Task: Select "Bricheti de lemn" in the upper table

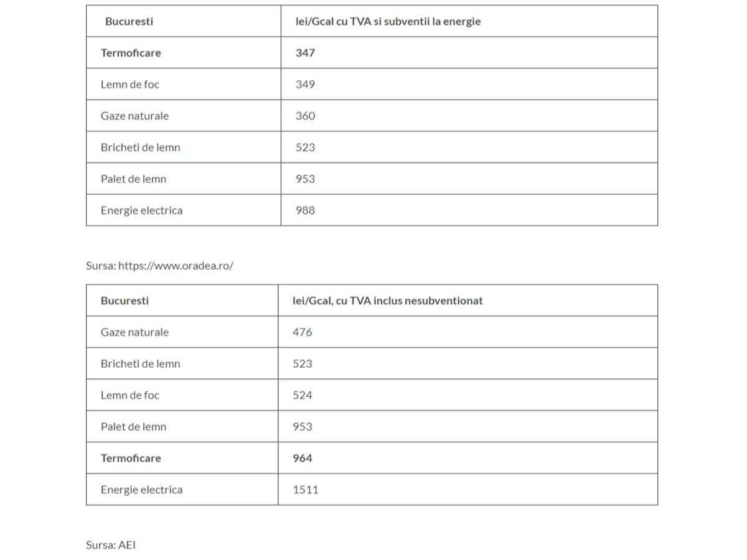Action: (x=140, y=147)
